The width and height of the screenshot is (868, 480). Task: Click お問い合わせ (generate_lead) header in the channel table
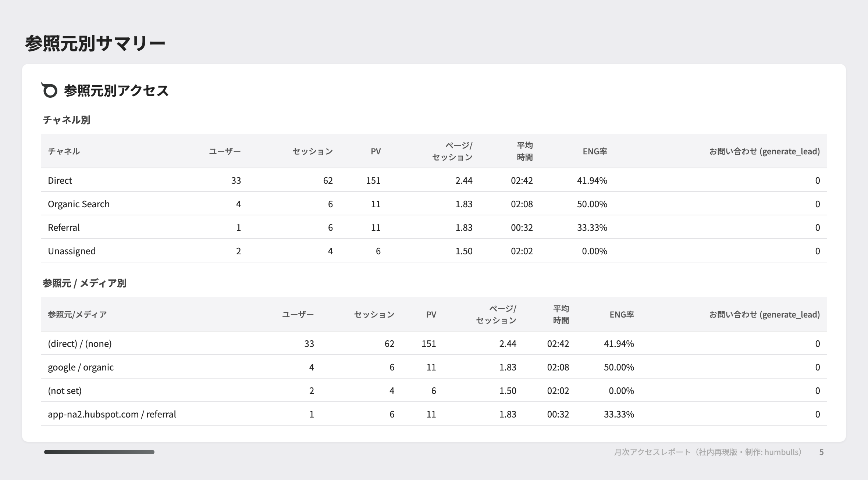[765, 151]
